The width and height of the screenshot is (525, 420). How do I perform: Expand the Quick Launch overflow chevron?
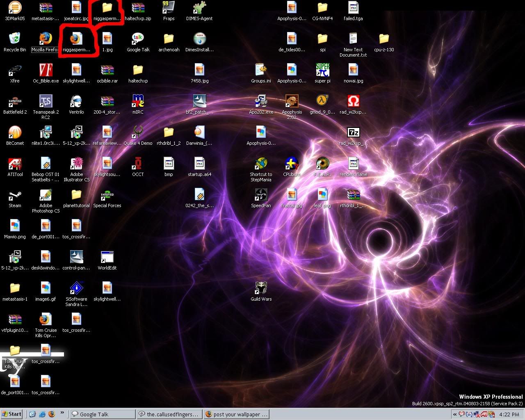tap(62, 413)
